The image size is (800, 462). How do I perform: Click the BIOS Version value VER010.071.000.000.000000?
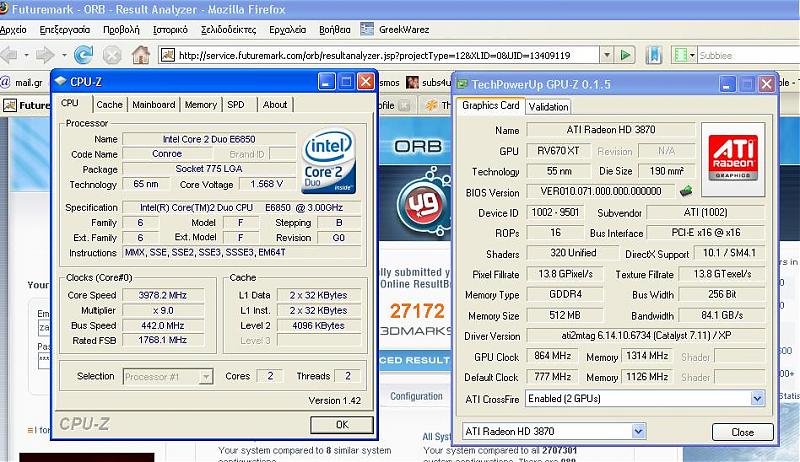pos(601,191)
